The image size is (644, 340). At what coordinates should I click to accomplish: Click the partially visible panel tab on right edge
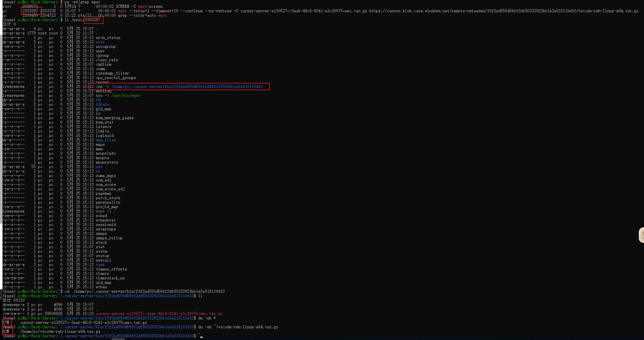tap(641, 235)
